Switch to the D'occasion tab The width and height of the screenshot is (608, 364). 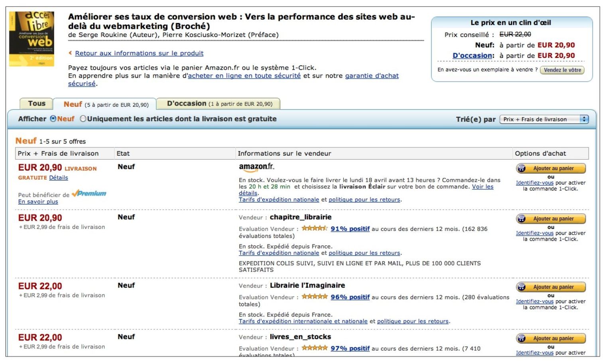pos(219,104)
